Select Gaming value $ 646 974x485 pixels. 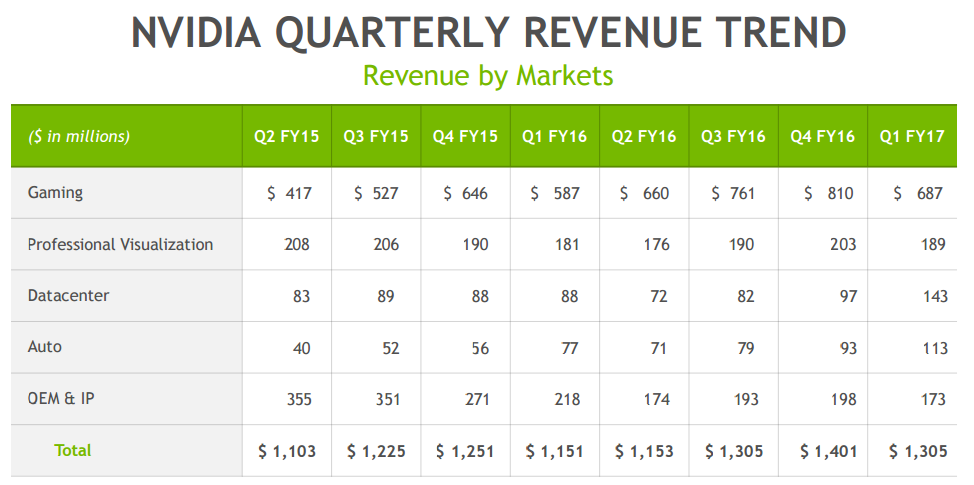coord(465,194)
